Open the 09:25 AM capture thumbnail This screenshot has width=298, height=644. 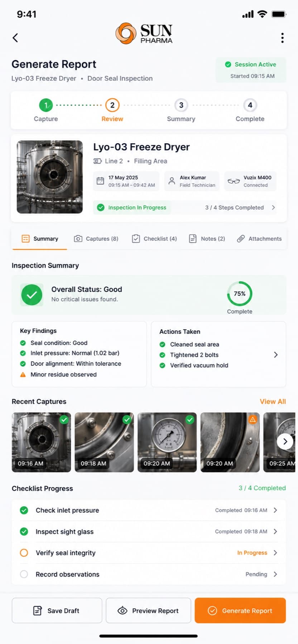(279, 442)
